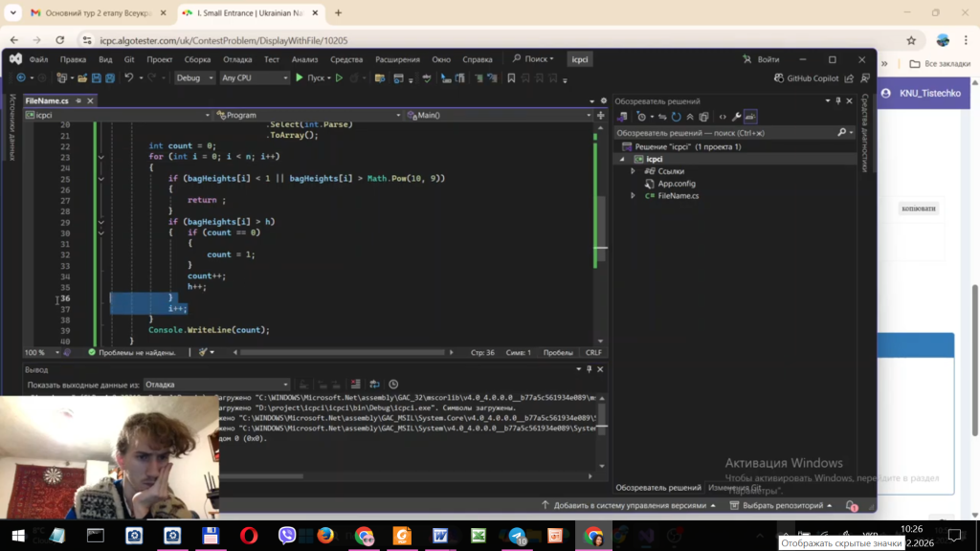The height and width of the screenshot is (551, 980).
Task: Switch to the FileName.cs editor tab
Action: coord(46,100)
